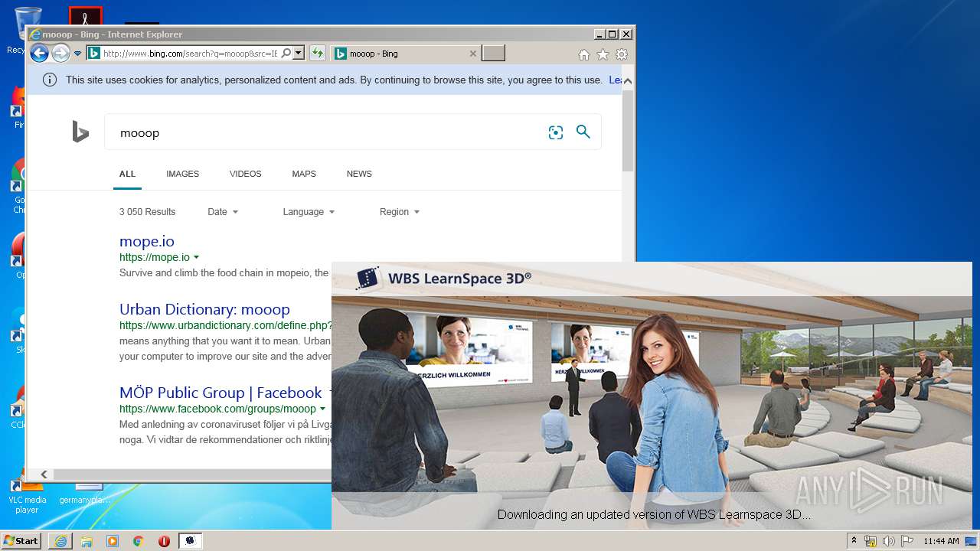
Task: Open Favorites star icon
Action: click(x=603, y=54)
